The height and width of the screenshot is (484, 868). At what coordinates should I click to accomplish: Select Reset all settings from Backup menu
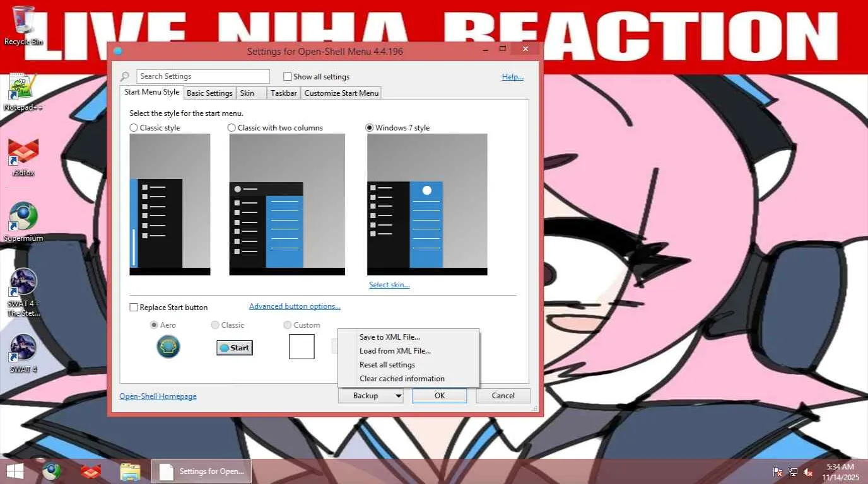click(x=409, y=365)
